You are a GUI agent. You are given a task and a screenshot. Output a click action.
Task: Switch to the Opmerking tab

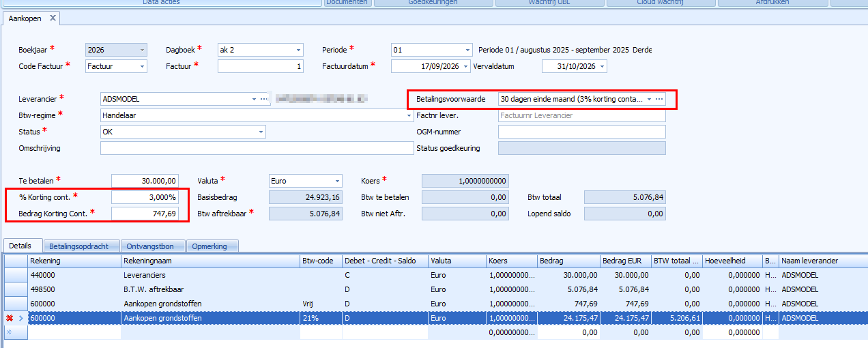click(212, 246)
